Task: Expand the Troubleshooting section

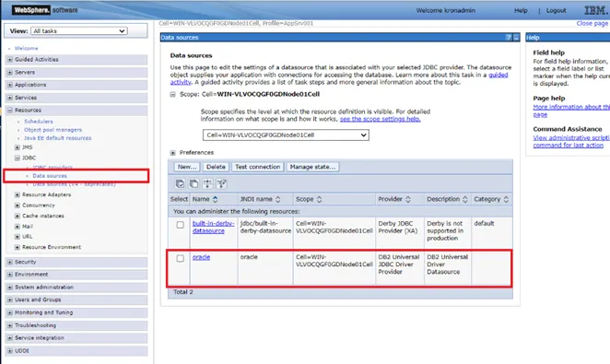Action: pos(10,325)
